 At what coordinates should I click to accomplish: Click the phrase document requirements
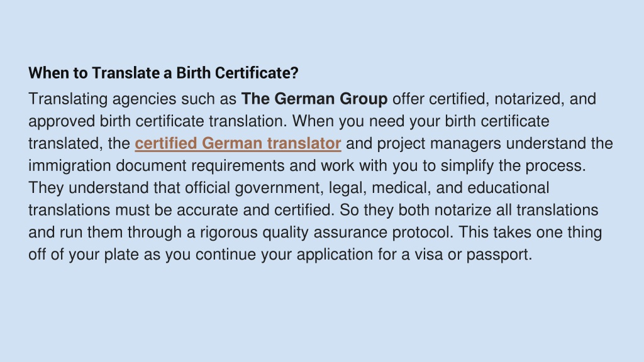coord(200,166)
